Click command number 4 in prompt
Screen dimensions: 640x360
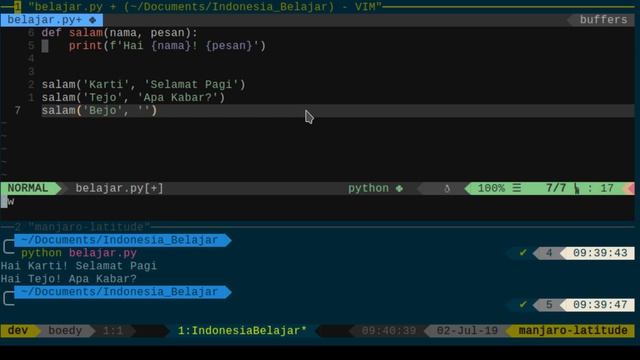click(549, 253)
